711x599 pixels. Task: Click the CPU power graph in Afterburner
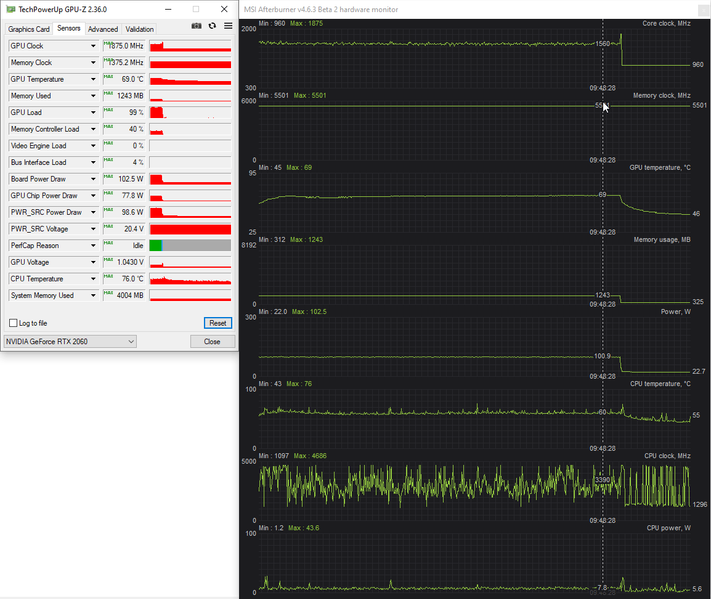pos(475,563)
